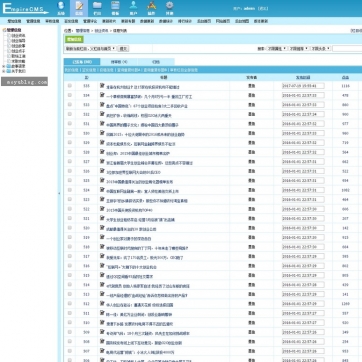Tick the checkbox for row ID 509

pos(70,332)
